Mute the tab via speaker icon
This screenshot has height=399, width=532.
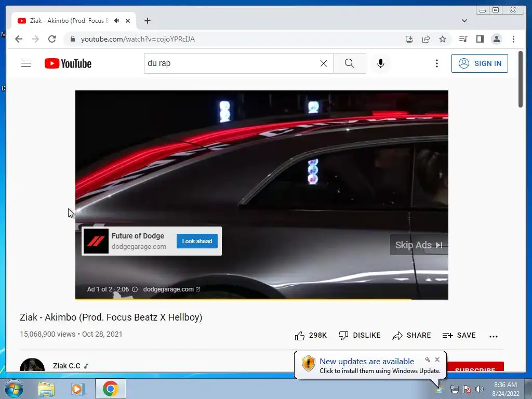[117, 21]
